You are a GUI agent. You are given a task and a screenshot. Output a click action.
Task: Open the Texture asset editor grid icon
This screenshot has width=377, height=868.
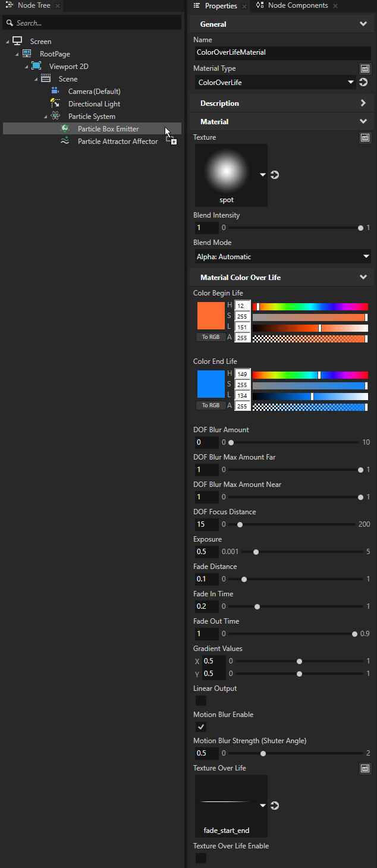pos(365,137)
